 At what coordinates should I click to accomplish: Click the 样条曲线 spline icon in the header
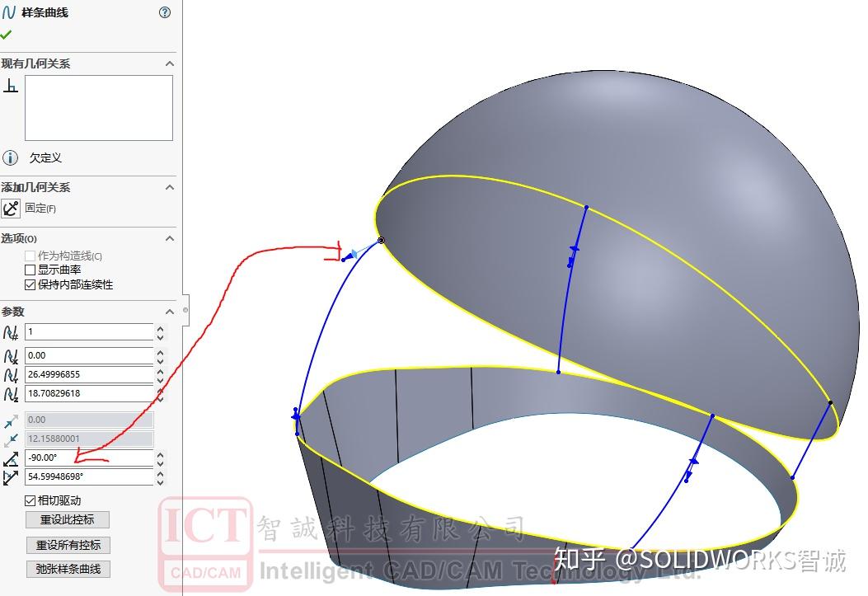(9, 12)
